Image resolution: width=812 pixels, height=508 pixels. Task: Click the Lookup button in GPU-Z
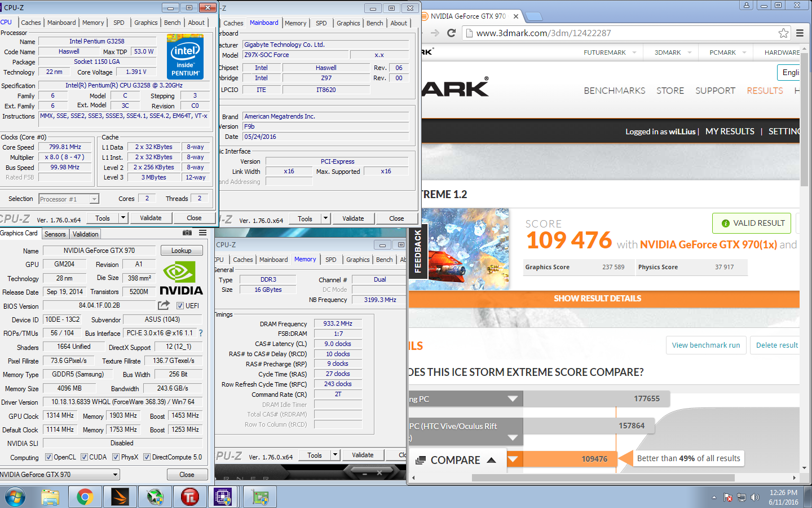(182, 250)
